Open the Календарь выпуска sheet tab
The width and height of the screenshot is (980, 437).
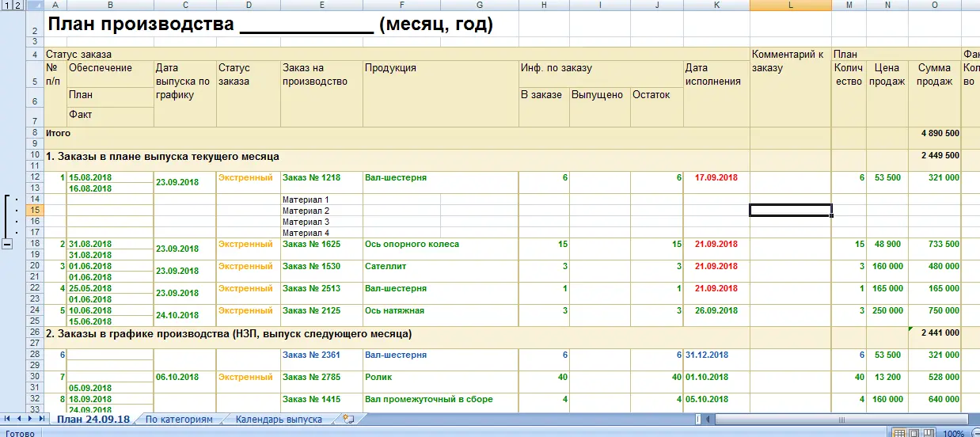click(278, 420)
